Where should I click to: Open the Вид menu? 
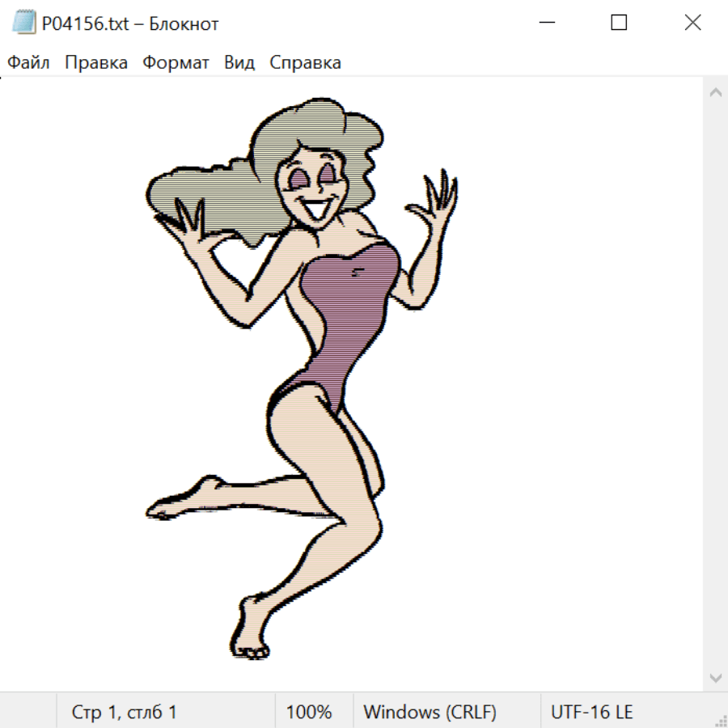(239, 63)
